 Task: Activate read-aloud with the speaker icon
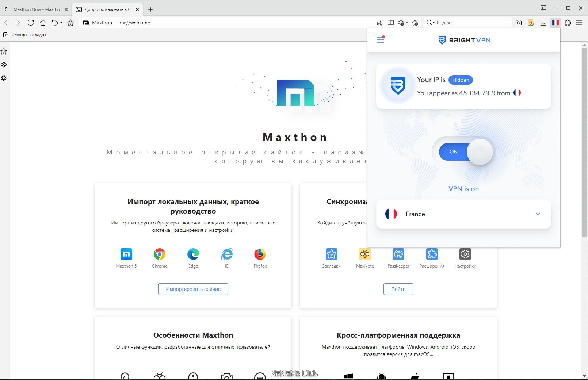click(x=380, y=23)
